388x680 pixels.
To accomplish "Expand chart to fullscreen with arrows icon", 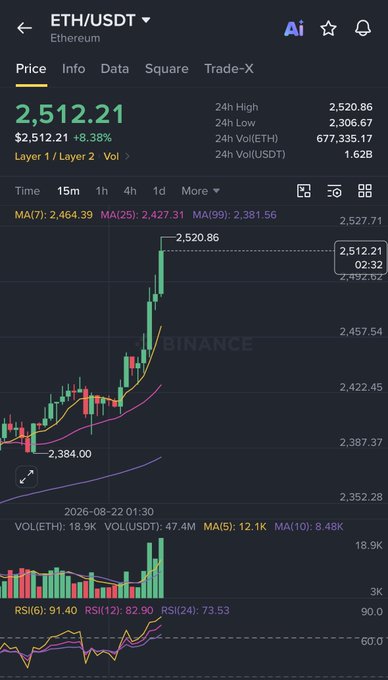I will (x=27, y=477).
